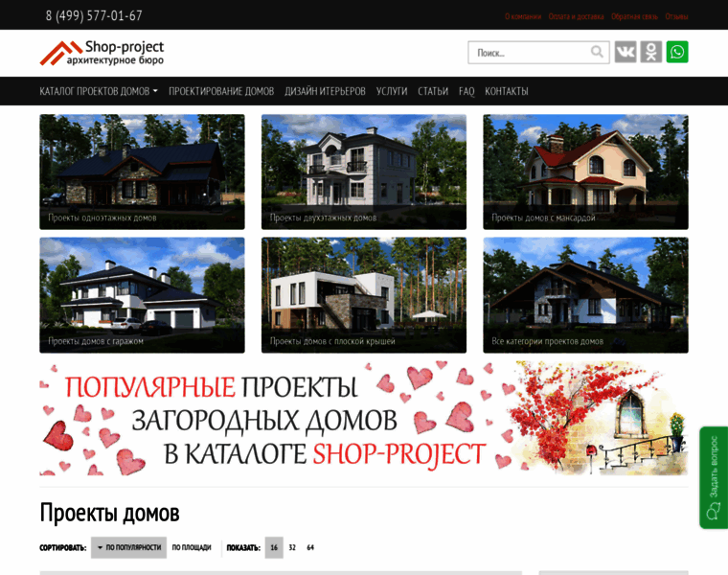Open Проекты одноэтажных домов card
728x575 pixels.
142,172
